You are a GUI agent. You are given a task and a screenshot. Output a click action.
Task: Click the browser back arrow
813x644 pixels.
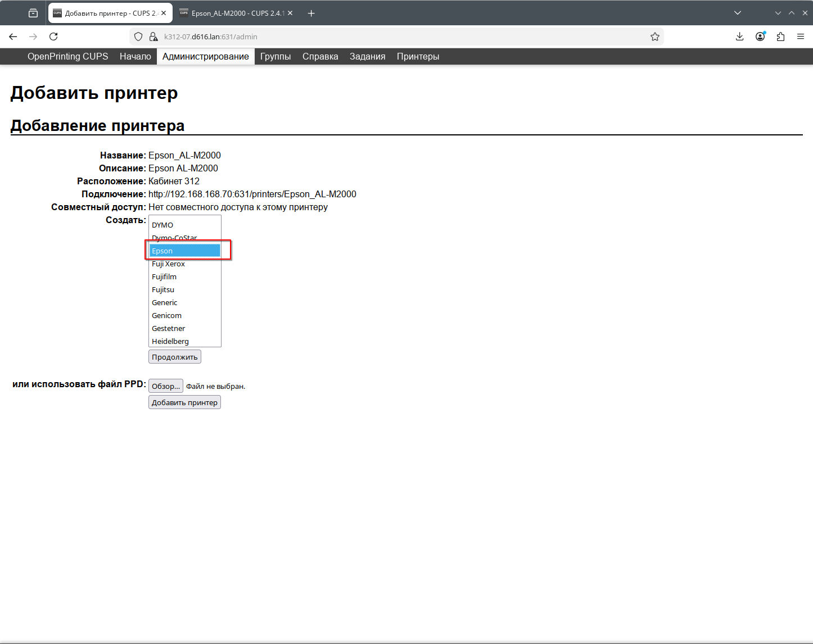pos(13,37)
